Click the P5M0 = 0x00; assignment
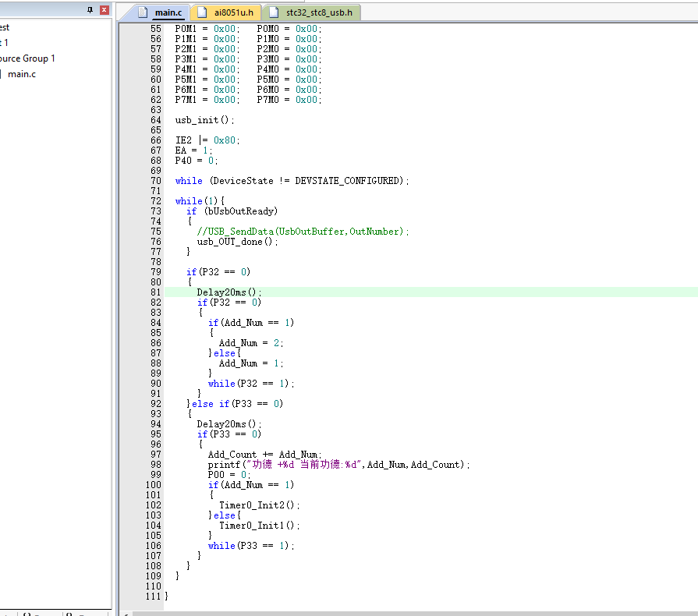Image resolution: width=698 pixels, height=616 pixels. (x=289, y=80)
